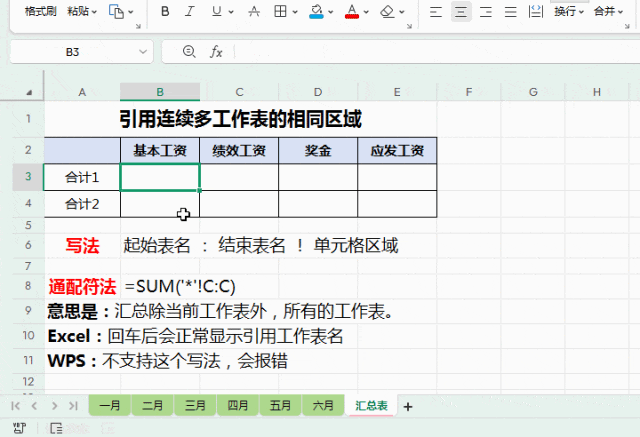Click the zoom magnifier icon in formula bar
Image resolution: width=640 pixels, height=437 pixels.
189,51
